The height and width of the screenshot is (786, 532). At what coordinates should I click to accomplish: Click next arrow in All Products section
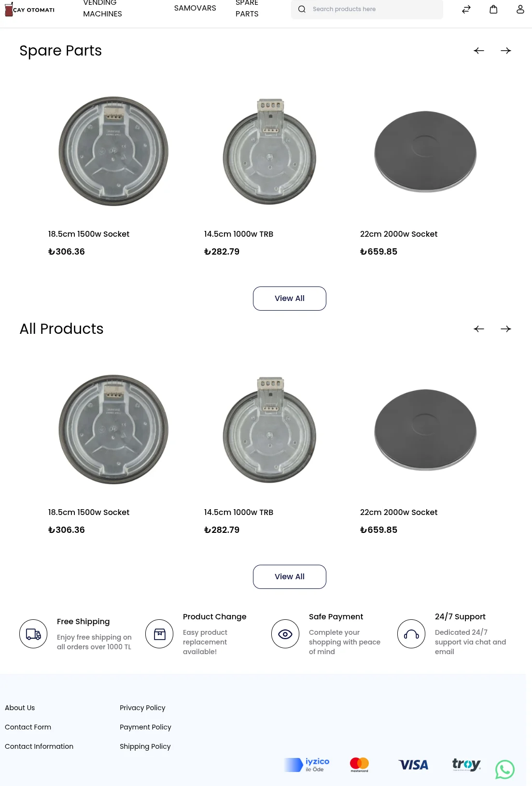click(506, 329)
